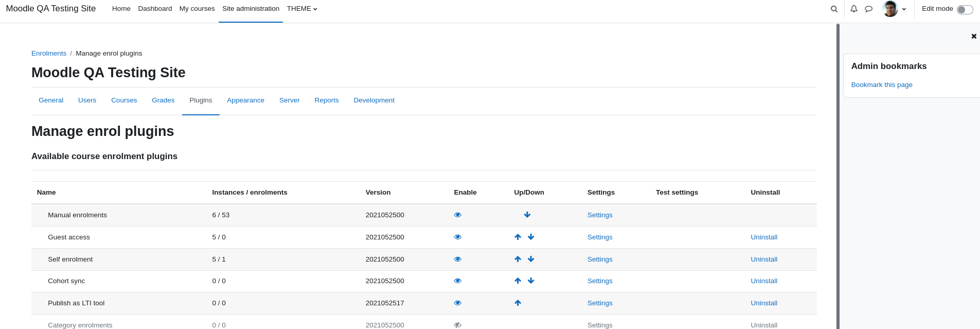
Task: Switch to the Users tab
Action: [87, 100]
